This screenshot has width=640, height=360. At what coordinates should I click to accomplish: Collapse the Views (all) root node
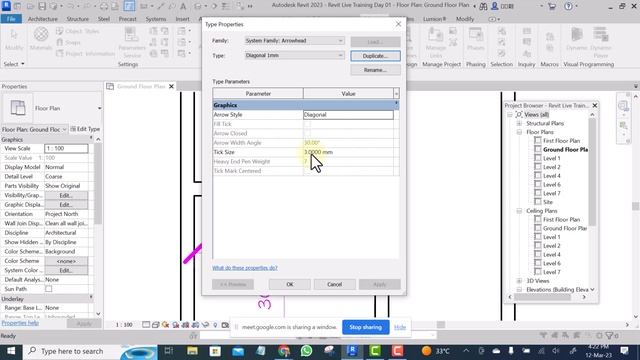[510, 115]
